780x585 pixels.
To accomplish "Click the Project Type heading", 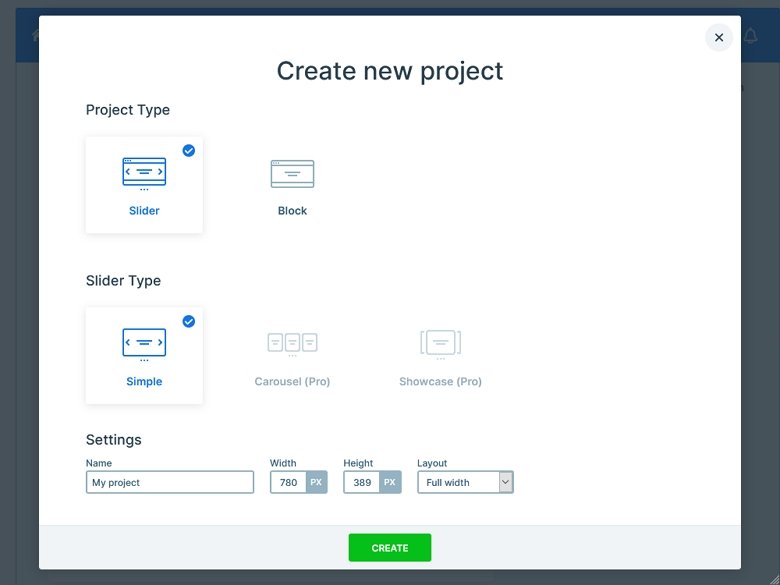I will (x=128, y=110).
